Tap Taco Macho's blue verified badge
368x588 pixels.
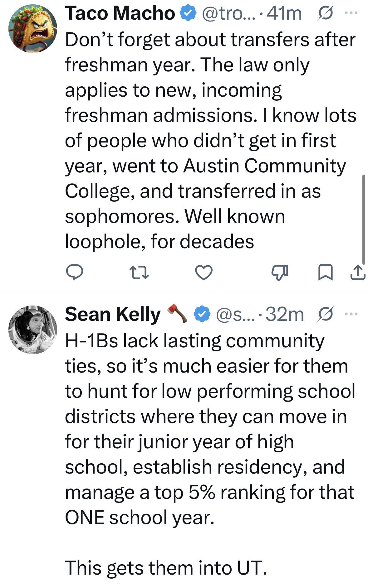187,14
